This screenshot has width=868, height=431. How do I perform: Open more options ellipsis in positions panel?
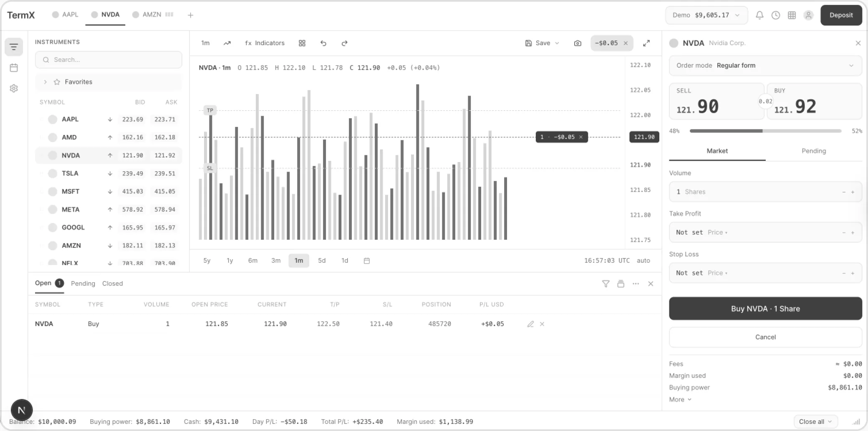[636, 284]
